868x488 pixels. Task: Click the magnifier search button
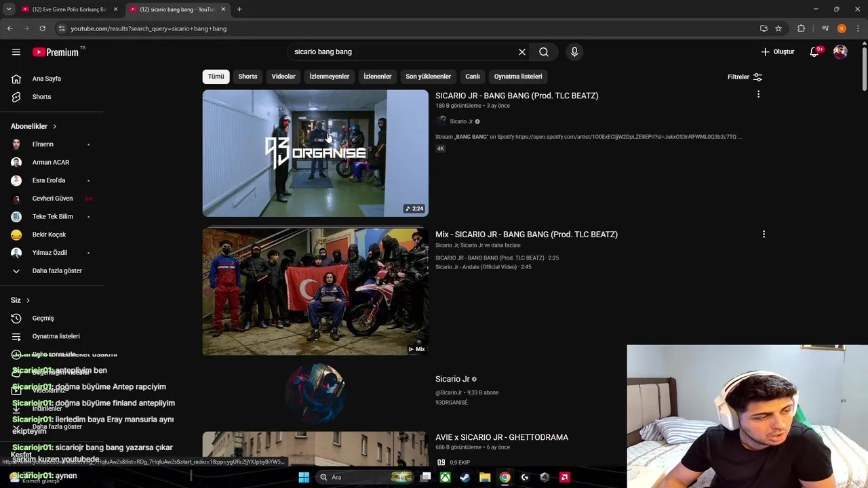tap(544, 52)
